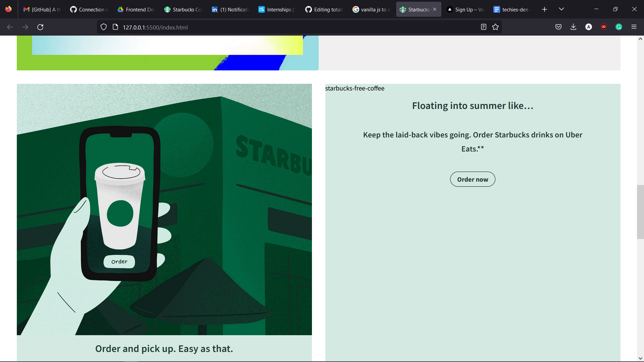Open a new tab with plus button
The height and width of the screenshot is (362, 644).
pos(544,9)
